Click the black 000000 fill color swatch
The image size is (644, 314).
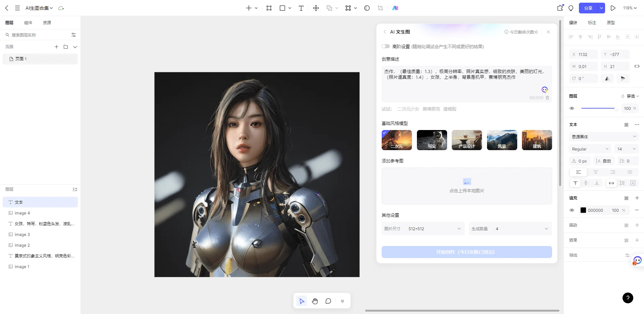click(x=583, y=210)
